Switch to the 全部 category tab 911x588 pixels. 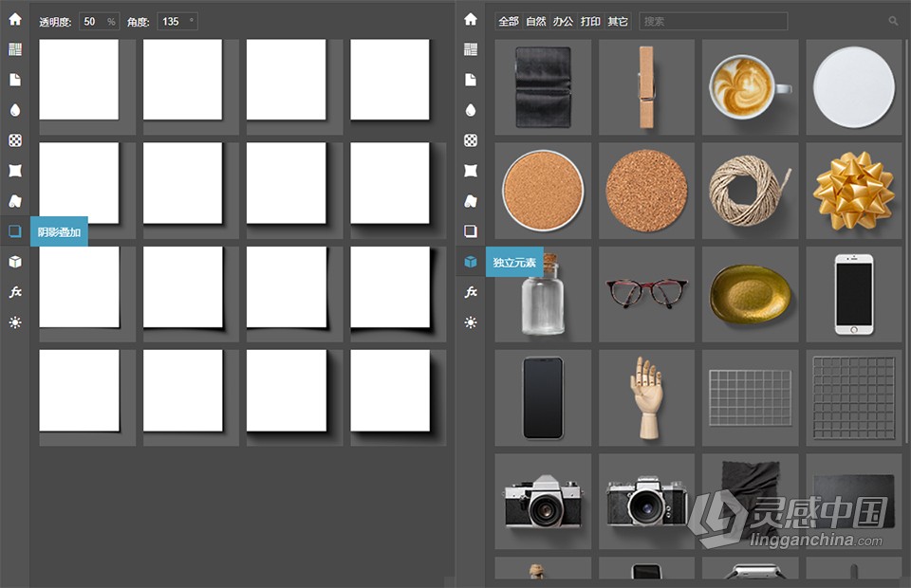[509, 22]
